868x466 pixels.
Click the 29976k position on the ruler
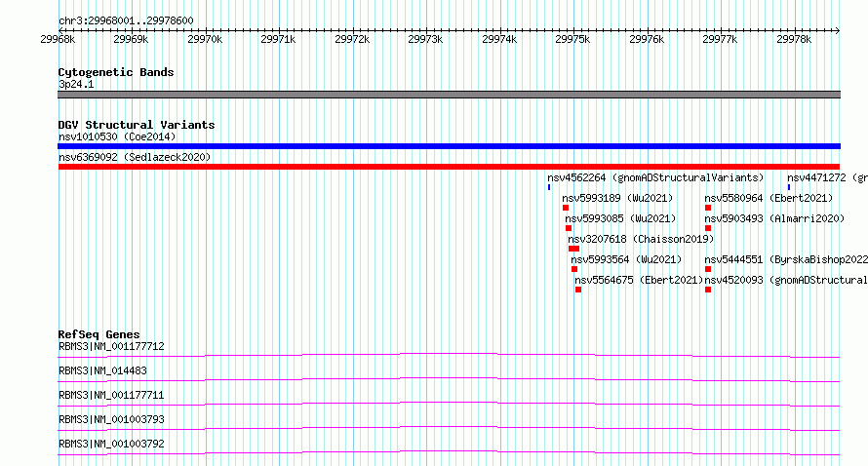coord(647,39)
